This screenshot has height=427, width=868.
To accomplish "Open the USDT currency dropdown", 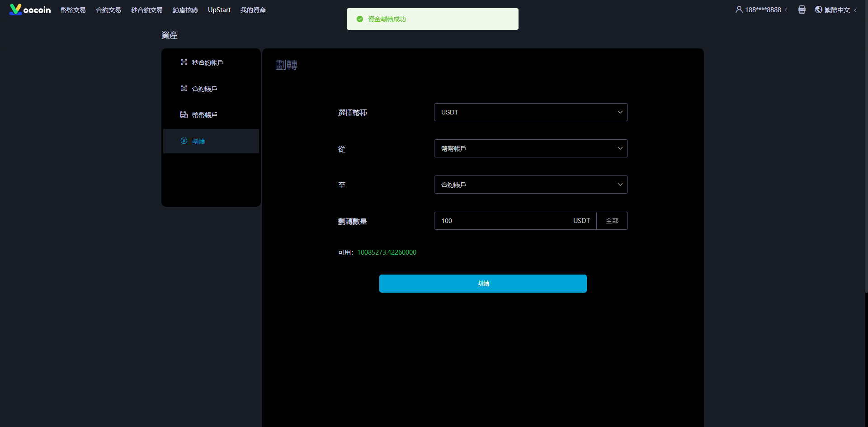I will coord(530,112).
